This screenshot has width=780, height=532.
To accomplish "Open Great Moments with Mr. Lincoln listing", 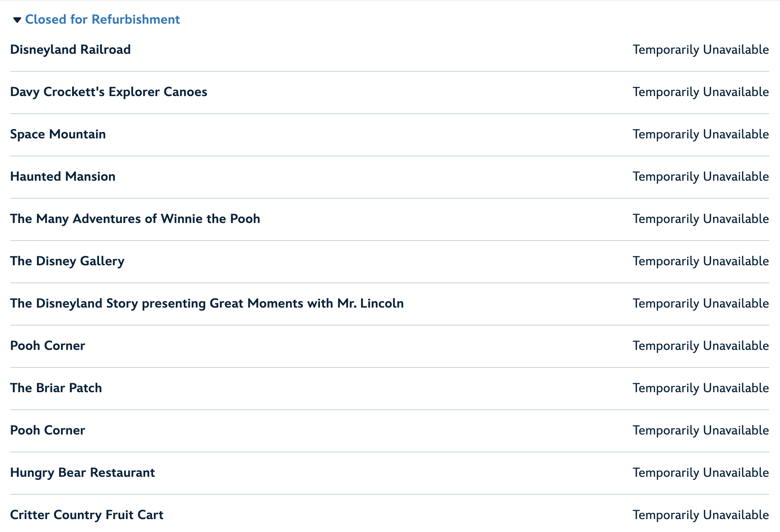I will point(207,303).
